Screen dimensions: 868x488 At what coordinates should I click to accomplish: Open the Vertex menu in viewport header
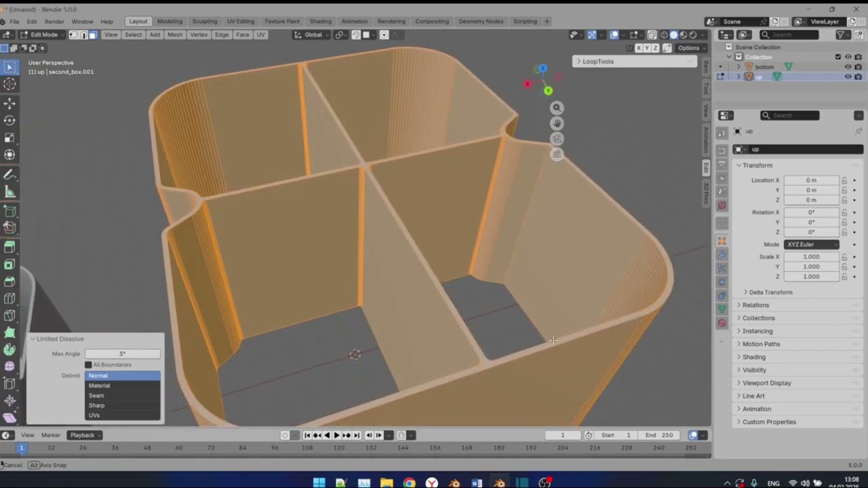[199, 35]
